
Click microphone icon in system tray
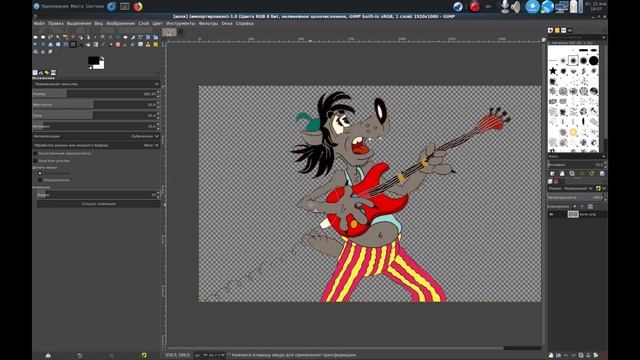point(505,7)
